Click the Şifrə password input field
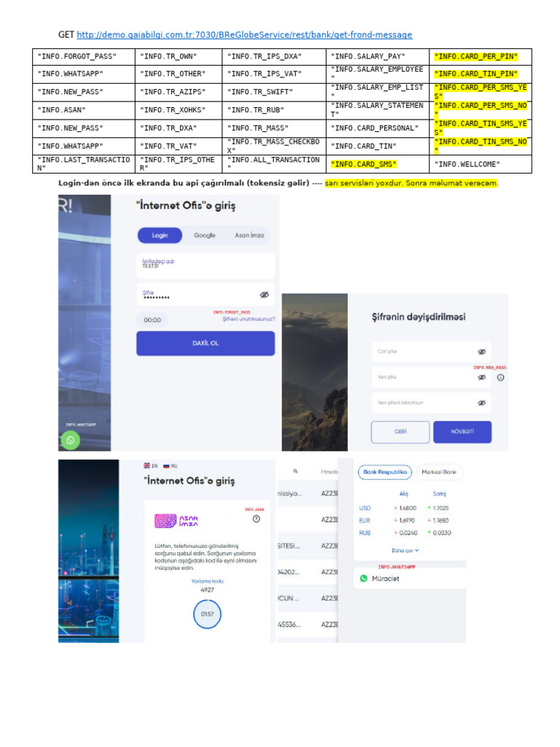The width and height of the screenshot is (560, 747). pyautogui.click(x=206, y=295)
